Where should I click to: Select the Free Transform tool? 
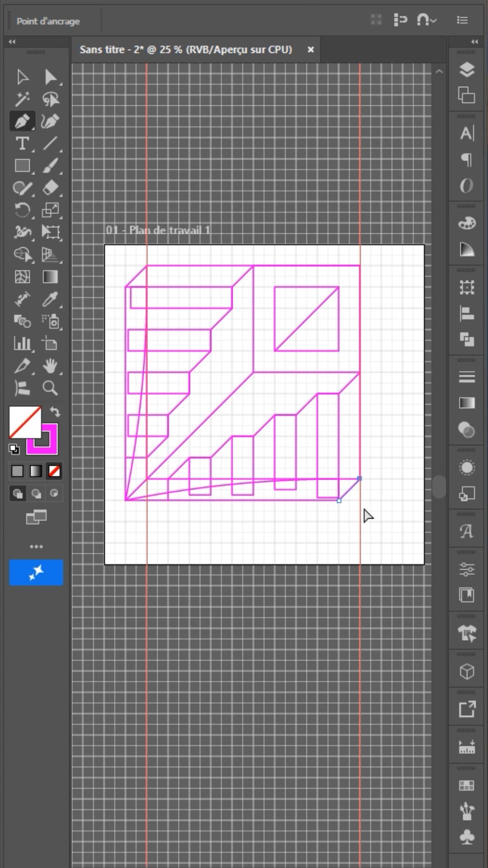click(x=50, y=232)
